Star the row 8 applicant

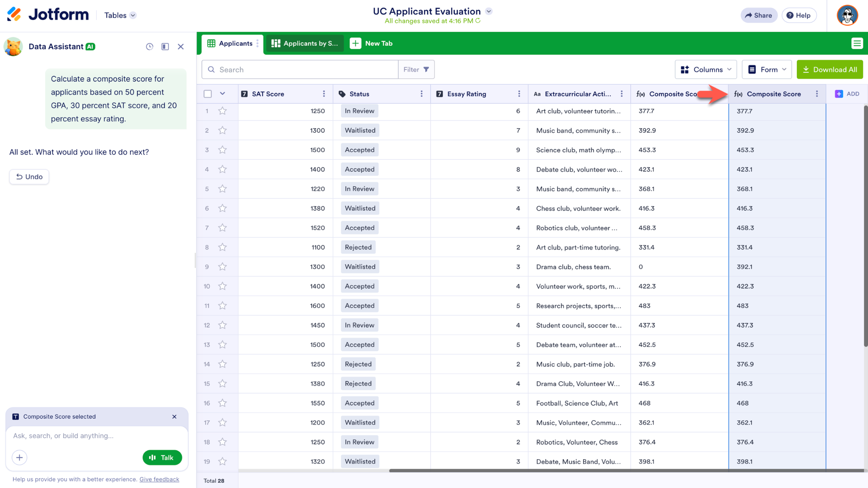223,247
